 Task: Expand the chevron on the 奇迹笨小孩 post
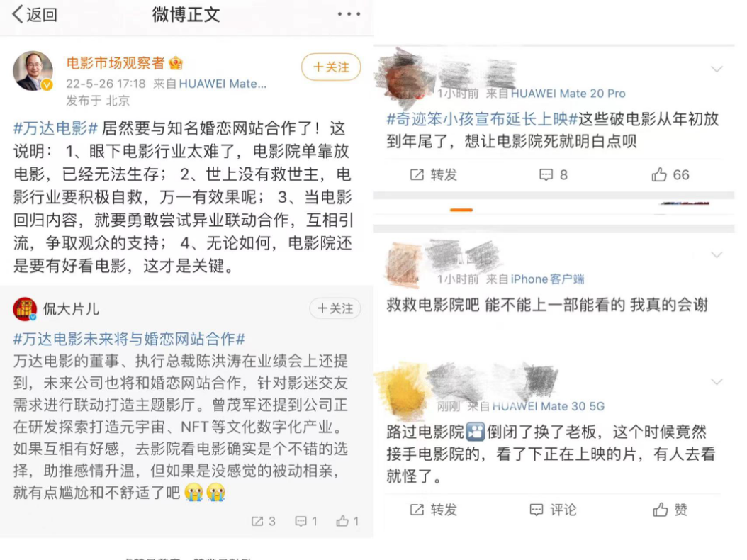(x=717, y=69)
